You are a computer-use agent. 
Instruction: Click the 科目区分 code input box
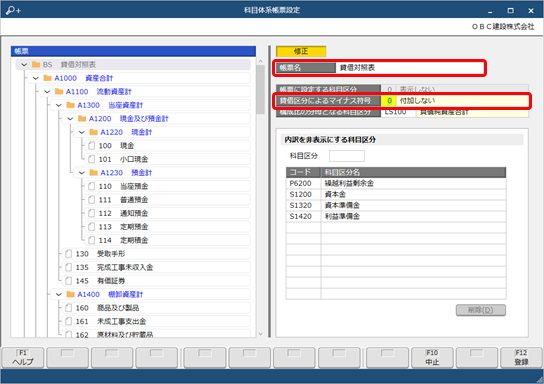(347, 156)
